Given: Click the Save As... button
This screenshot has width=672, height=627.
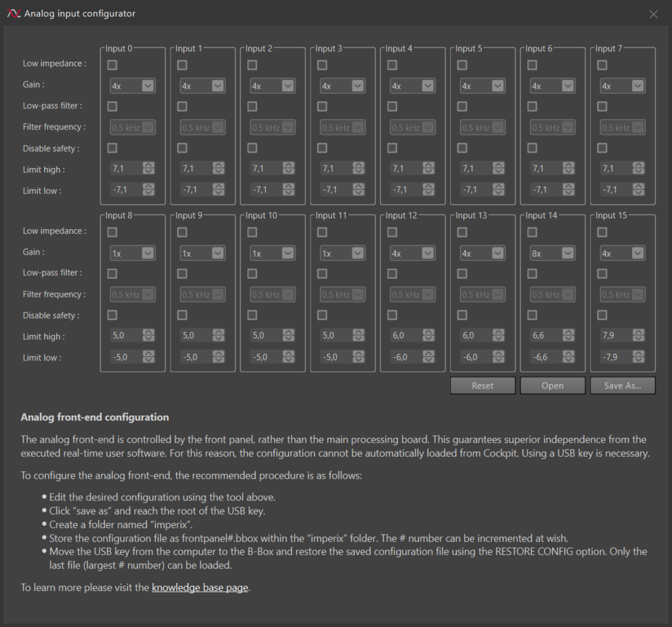Looking at the screenshot, I should pos(622,385).
